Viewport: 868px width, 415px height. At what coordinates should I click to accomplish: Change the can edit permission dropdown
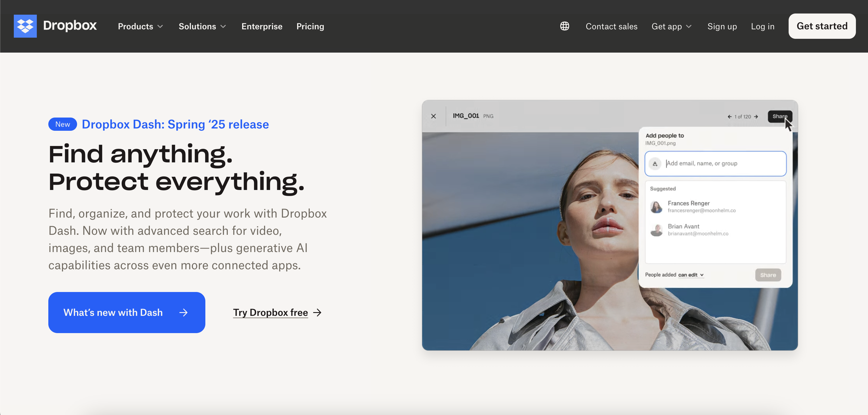pyautogui.click(x=691, y=275)
